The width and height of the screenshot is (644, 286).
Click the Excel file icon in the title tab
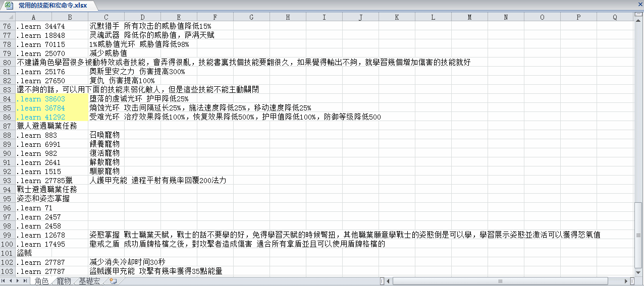(x=9, y=5)
